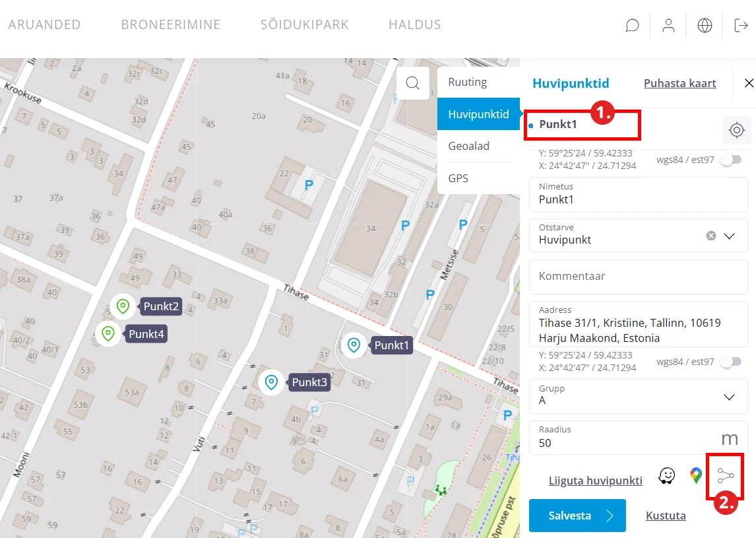Click the share point icon
Image resolution: width=756 pixels, height=538 pixels.
point(726,475)
